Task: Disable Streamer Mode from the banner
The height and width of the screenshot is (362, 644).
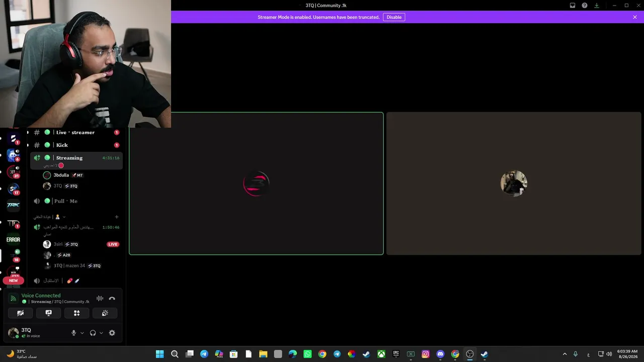Action: [x=394, y=17]
